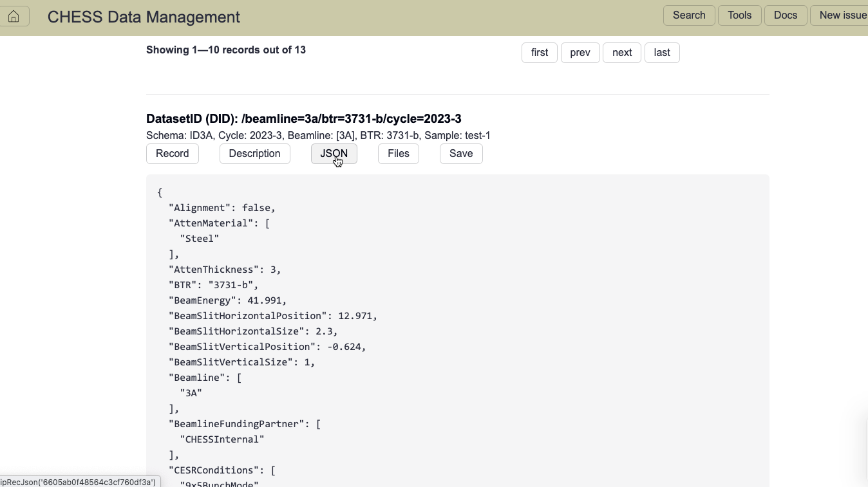Screen dimensions: 868x487
Task: Jump to last page of records
Action: 662,53
